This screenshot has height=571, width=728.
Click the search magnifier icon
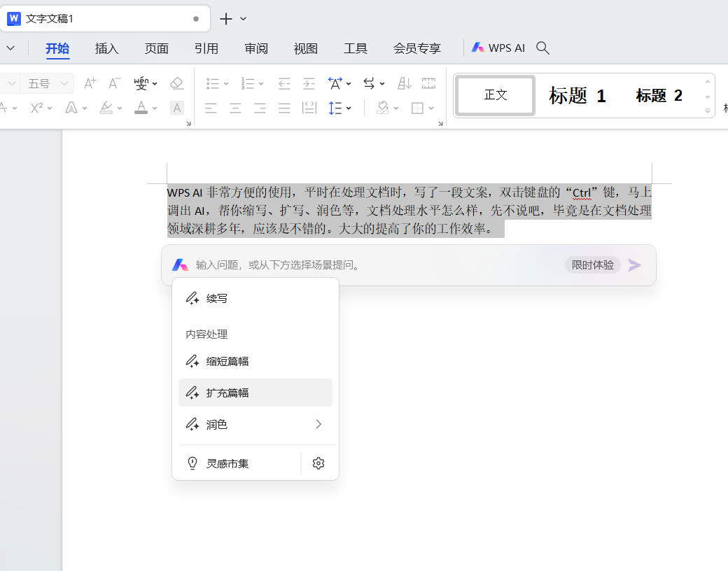click(x=542, y=48)
